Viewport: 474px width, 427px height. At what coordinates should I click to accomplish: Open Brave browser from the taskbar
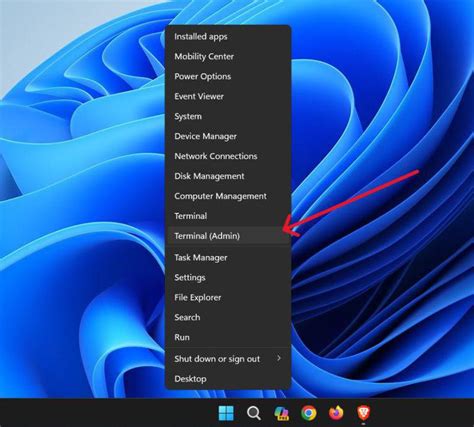364,413
